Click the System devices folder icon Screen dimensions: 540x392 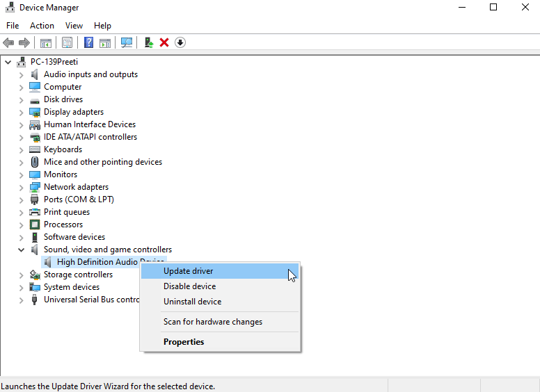[x=35, y=287]
